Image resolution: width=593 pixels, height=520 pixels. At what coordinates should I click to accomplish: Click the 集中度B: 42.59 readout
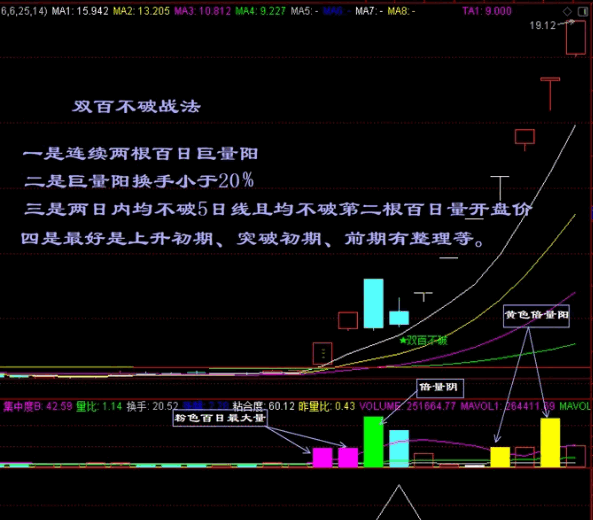(x=37, y=407)
